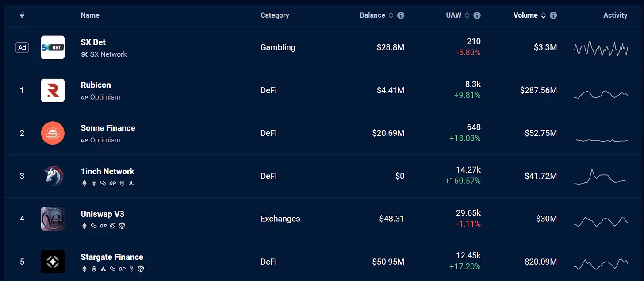Click the 1inch Network unicorn logo
Viewport: 644px width, 281px height.
pyautogui.click(x=53, y=176)
